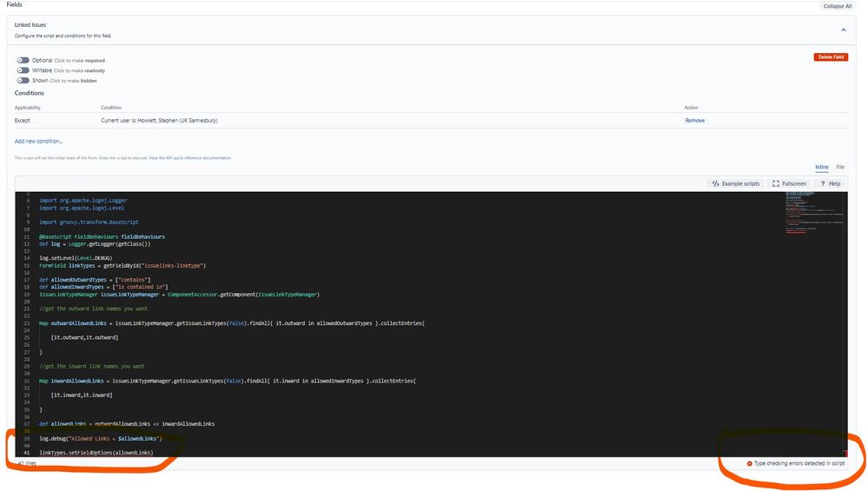This screenshot has width=868, height=491.
Task: Click the def allowedOutwardTypes line
Action: [95, 280]
